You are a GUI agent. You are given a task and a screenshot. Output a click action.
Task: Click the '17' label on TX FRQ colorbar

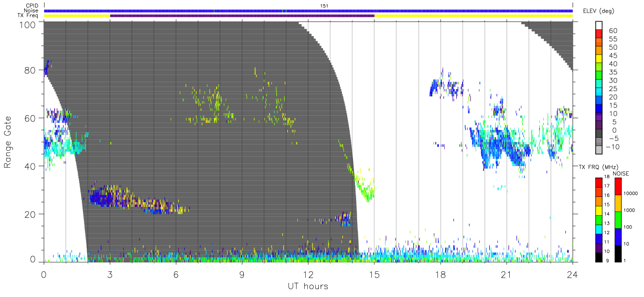(x=608, y=186)
